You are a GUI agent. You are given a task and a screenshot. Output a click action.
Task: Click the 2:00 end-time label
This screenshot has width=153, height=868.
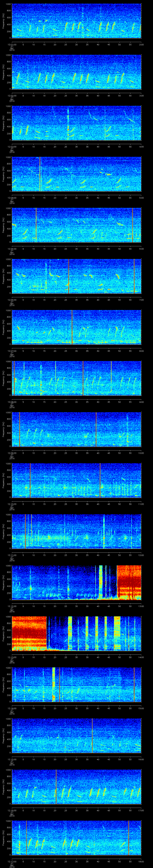pyautogui.click(x=141, y=44)
